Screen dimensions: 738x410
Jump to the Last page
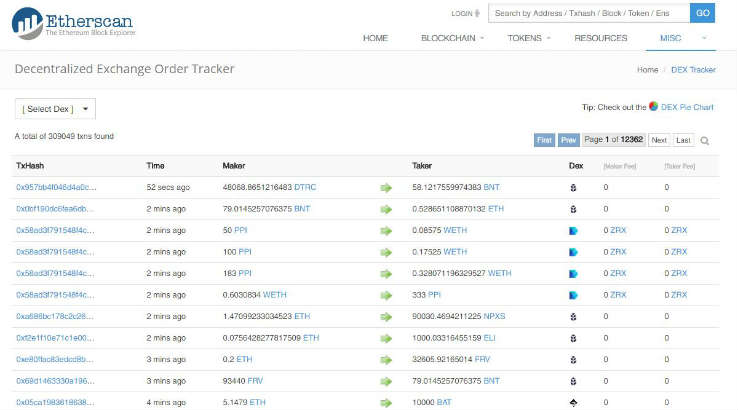point(683,140)
